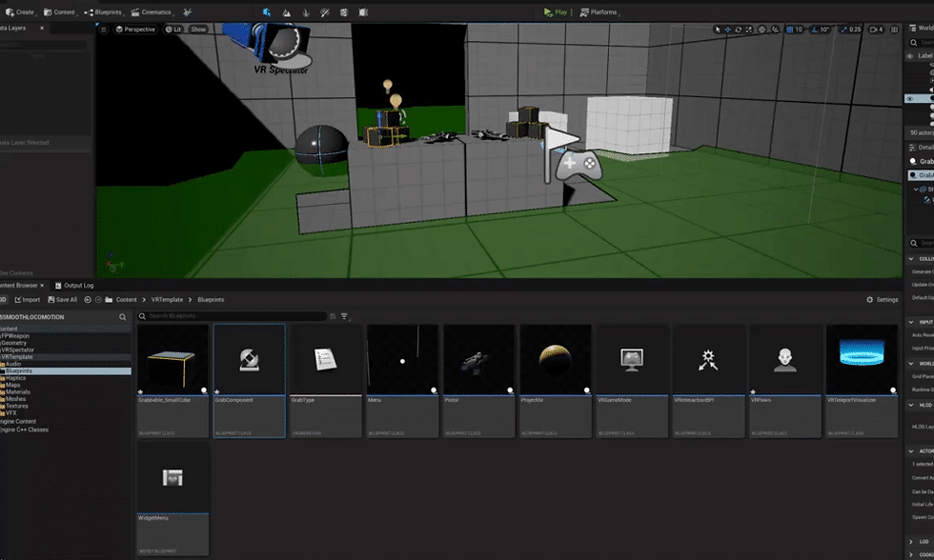
Task: Switch to the Output Log tab
Action: pos(74,285)
